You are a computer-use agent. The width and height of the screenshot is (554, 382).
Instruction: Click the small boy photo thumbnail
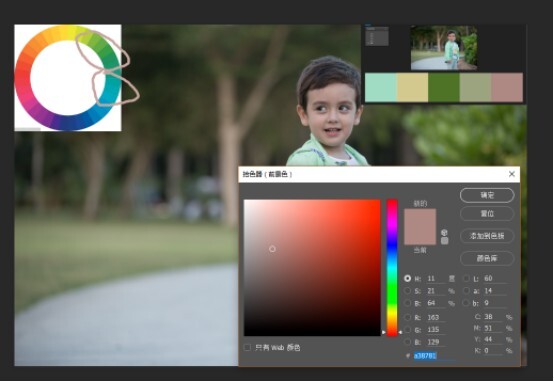pyautogui.click(x=444, y=47)
